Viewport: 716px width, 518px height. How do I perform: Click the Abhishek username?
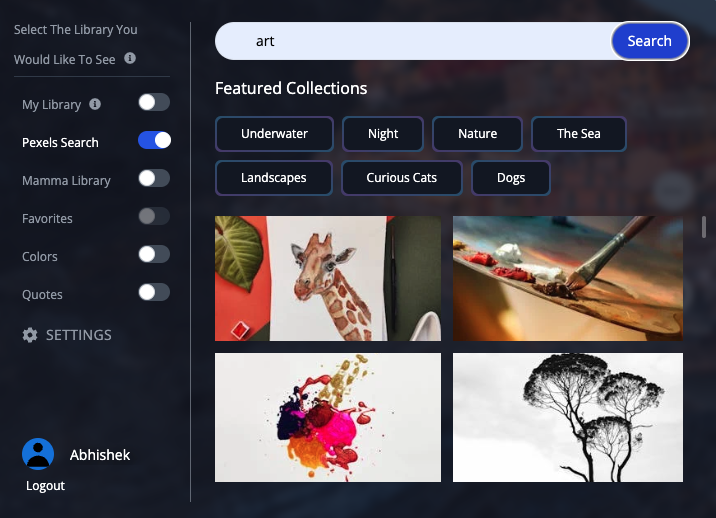tap(100, 455)
